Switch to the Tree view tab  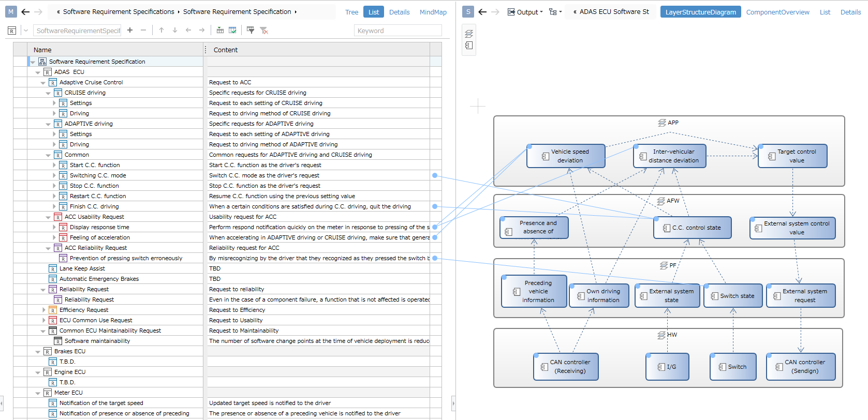352,12
